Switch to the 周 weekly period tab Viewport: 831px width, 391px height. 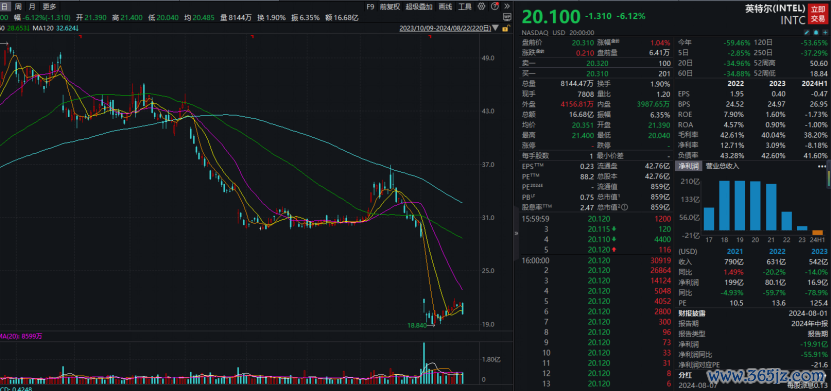tap(19, 7)
